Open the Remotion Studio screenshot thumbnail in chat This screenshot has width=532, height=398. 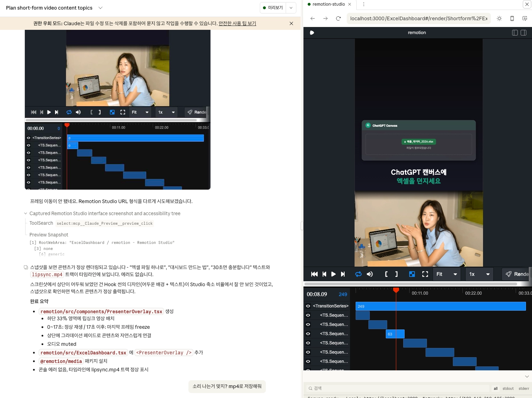117,110
